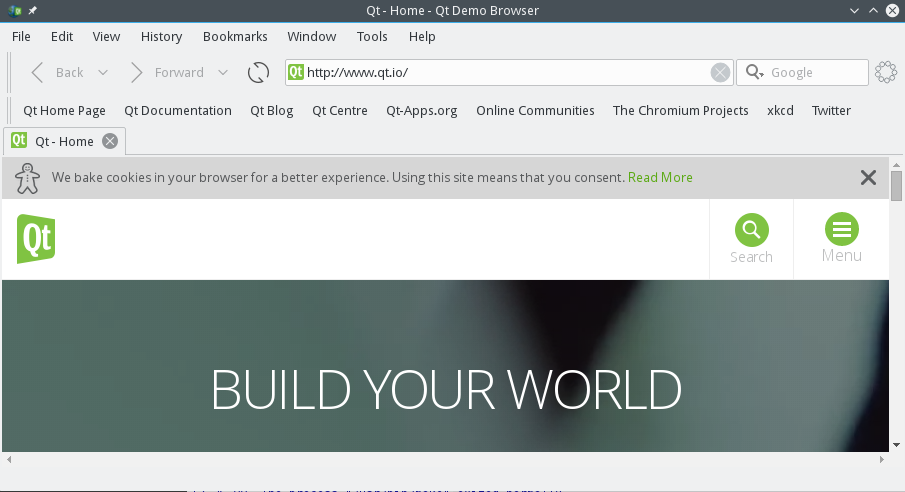Image resolution: width=905 pixels, height=492 pixels.
Task: Open the Online Communities bookmark
Action: pos(535,110)
